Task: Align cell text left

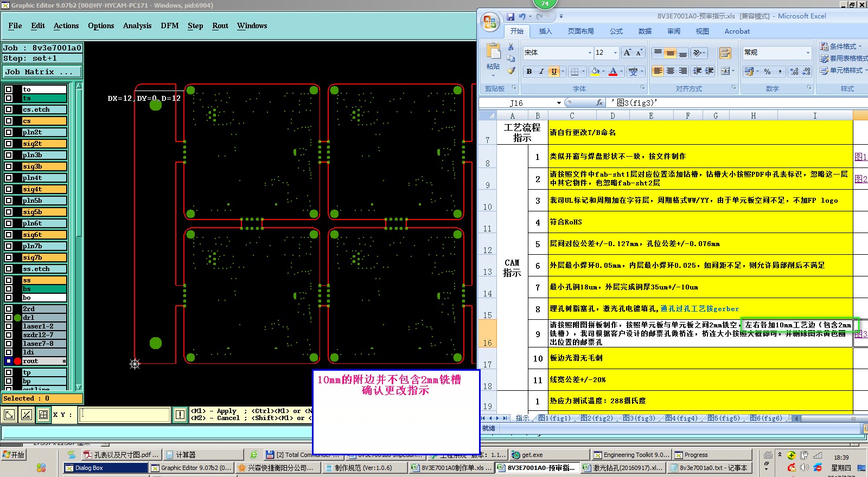Action: click(658, 71)
